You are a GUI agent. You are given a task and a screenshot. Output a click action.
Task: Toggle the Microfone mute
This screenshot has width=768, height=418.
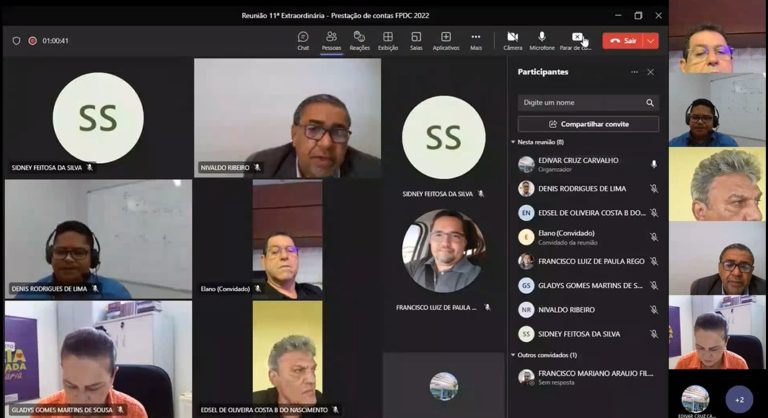point(542,41)
